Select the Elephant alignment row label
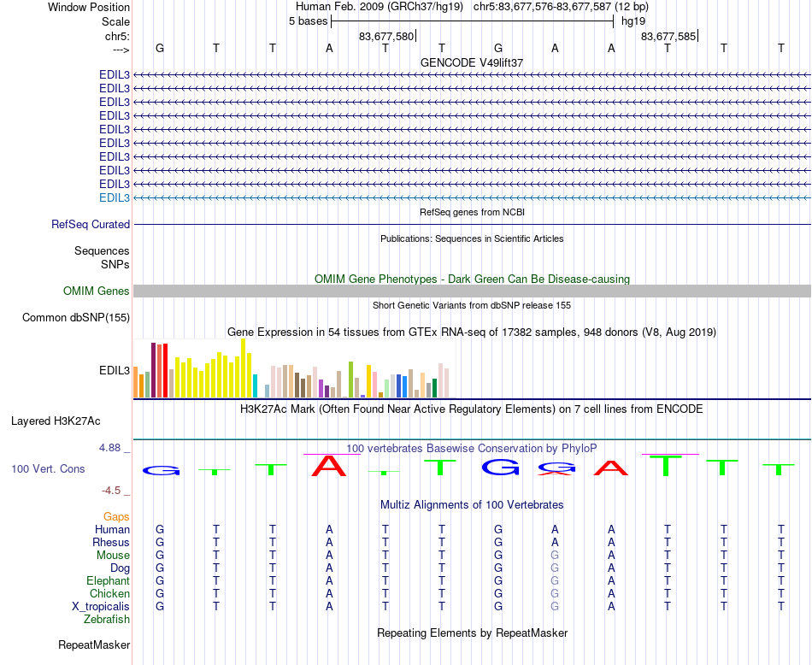This screenshot has width=812, height=665. [109, 580]
